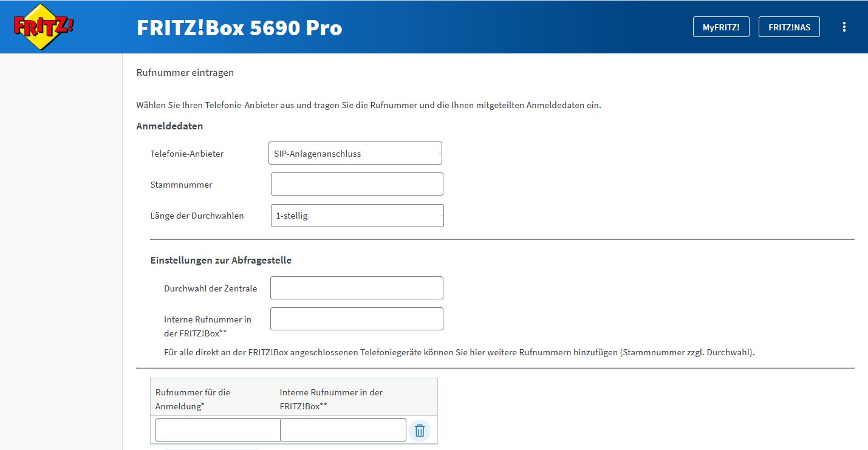Click the Länge der Durchwahlen label

point(197,216)
